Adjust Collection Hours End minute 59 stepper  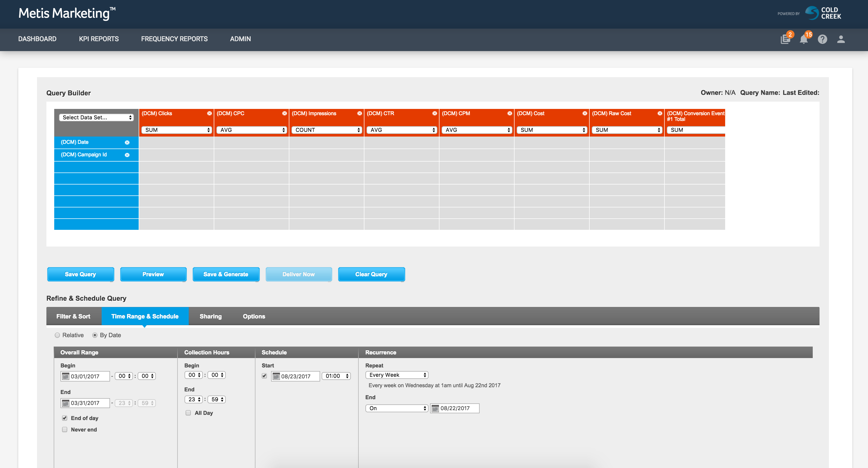[x=216, y=400]
